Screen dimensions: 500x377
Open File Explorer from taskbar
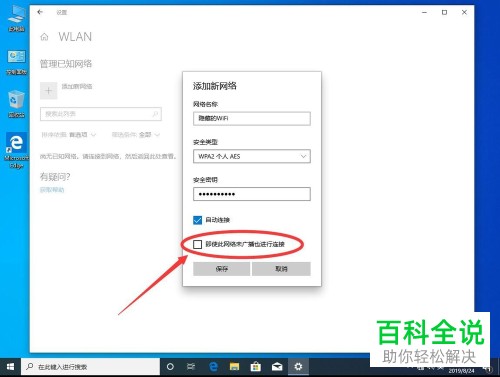[x=235, y=367]
